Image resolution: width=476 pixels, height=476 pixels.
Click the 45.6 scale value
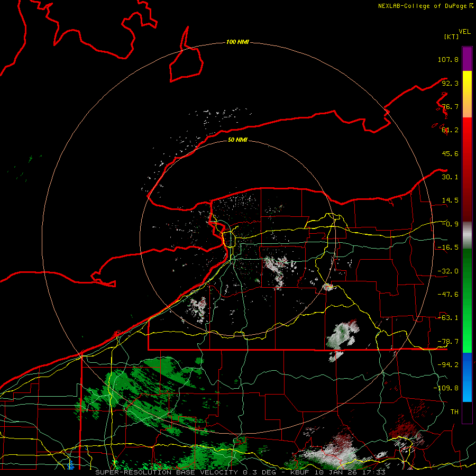pyautogui.click(x=450, y=153)
